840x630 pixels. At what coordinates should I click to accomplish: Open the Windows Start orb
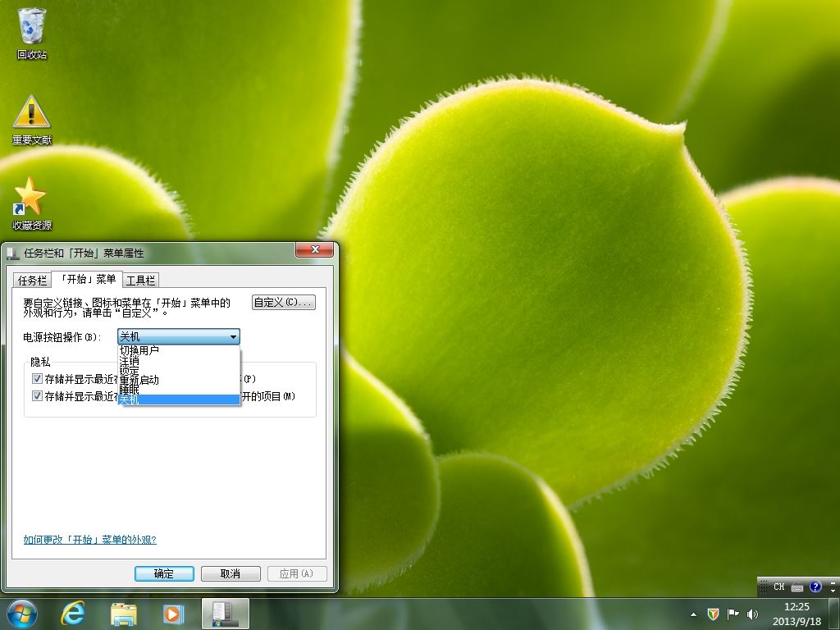[22, 614]
